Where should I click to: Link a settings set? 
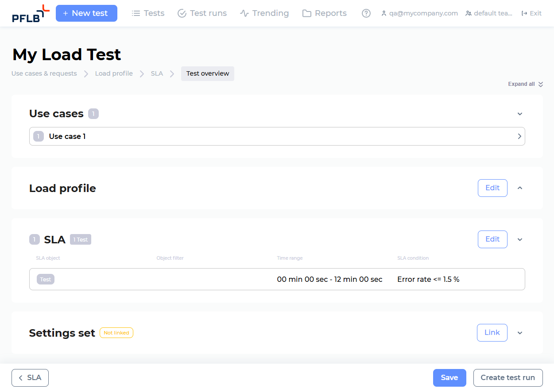coord(492,332)
